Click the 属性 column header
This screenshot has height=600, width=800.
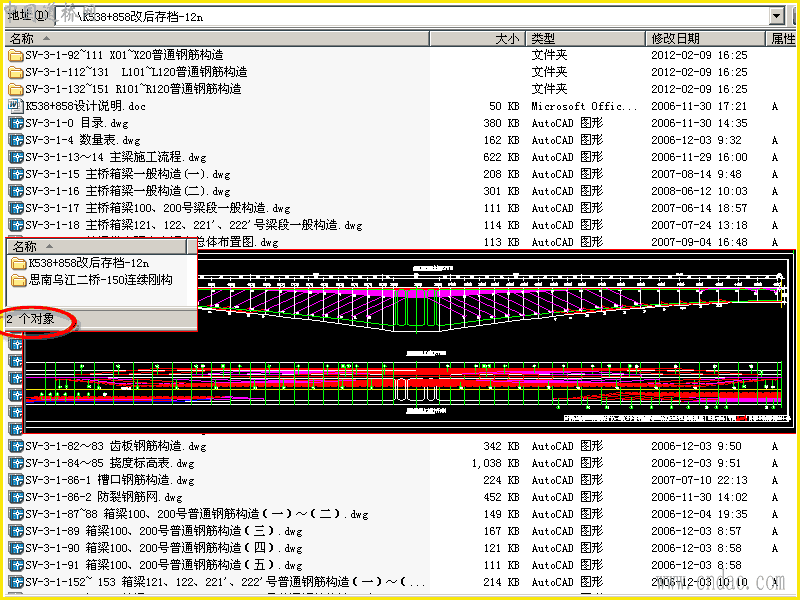coord(782,39)
